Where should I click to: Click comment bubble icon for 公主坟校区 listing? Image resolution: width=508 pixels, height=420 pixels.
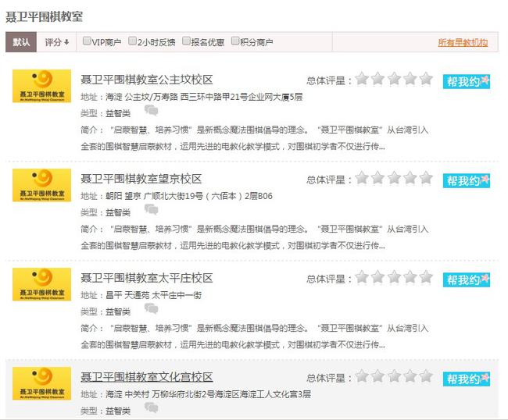point(151,111)
